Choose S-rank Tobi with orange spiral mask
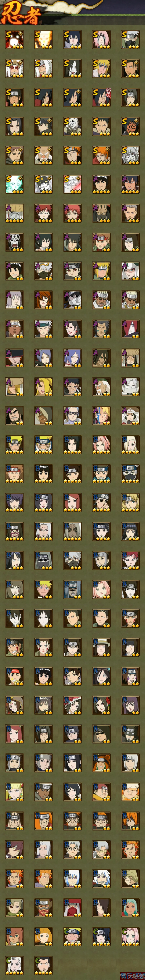The image size is (145, 980). point(130,126)
